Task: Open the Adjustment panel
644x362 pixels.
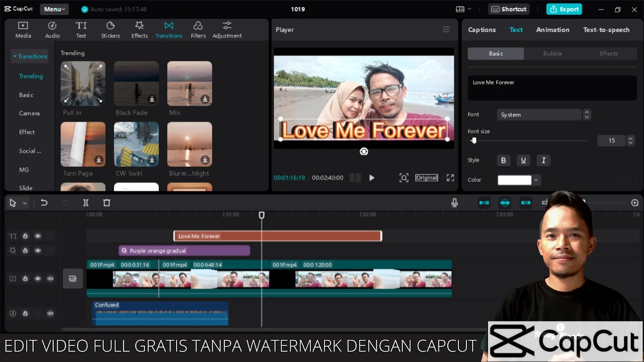Action: click(227, 29)
